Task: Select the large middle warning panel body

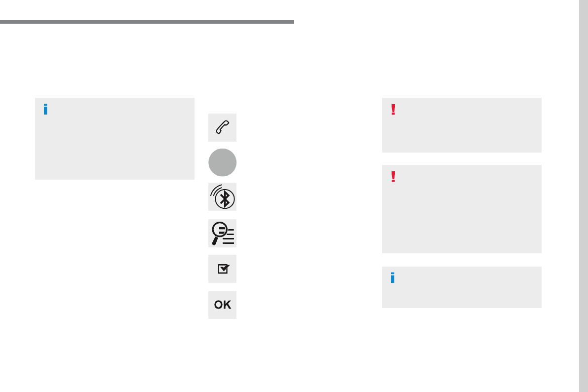Action: tap(462, 209)
